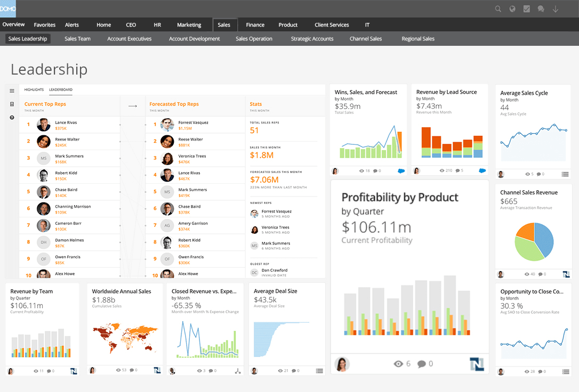
Task: Open the help question mark icon
Action: click(x=12, y=118)
